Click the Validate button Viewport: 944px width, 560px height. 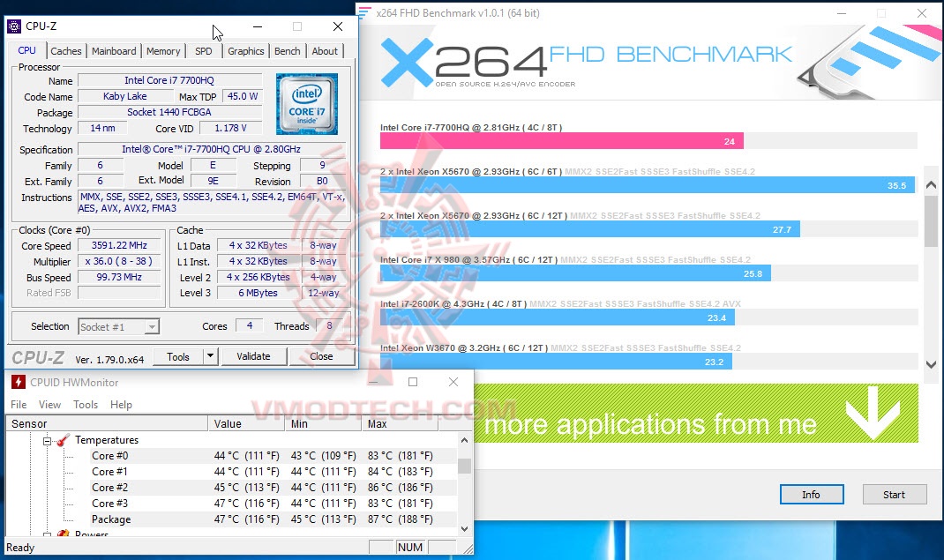coord(253,356)
